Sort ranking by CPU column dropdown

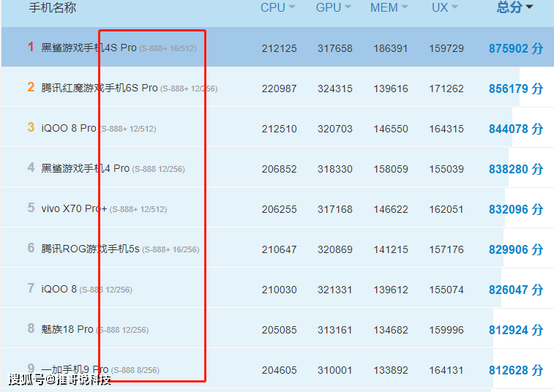click(277, 7)
